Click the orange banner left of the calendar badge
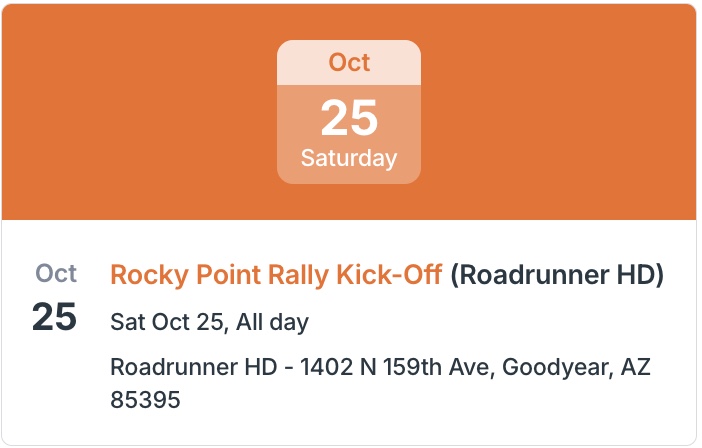702x448 pixels. point(140,112)
